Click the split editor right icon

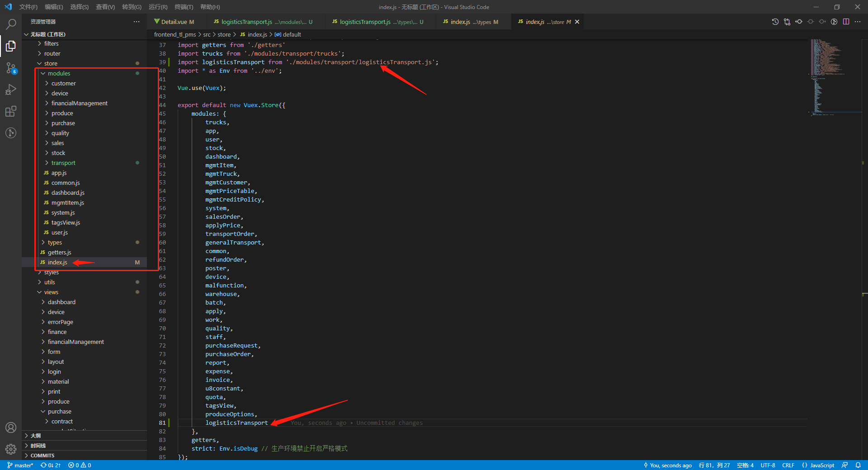(x=846, y=22)
